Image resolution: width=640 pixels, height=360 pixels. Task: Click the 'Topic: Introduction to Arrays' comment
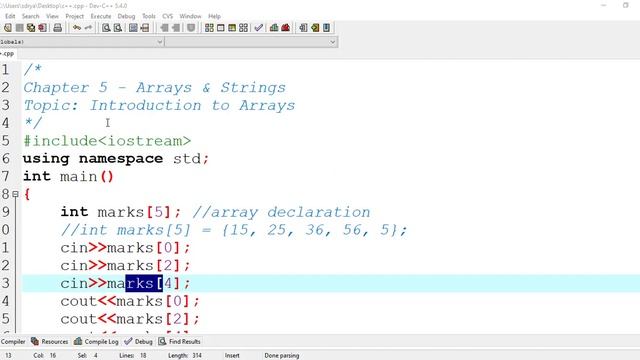(x=159, y=105)
